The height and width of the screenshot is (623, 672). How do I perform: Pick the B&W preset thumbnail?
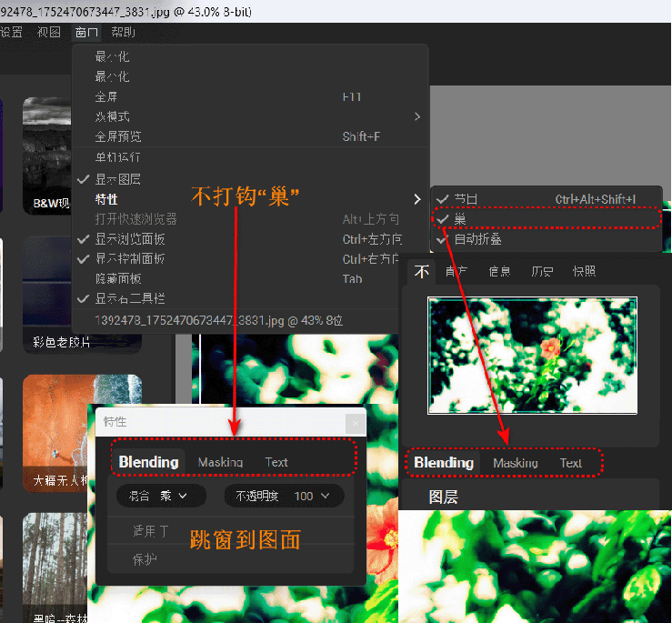(x=46, y=156)
